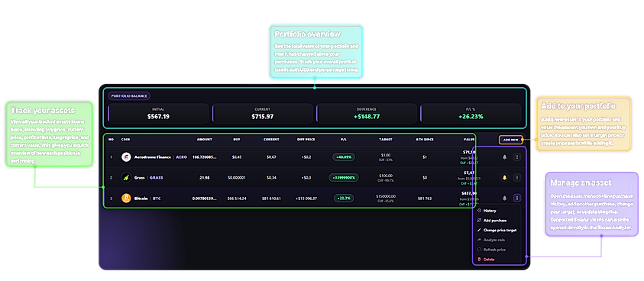Click the Bitcoin coin logo
644x281 pixels.
[126, 199]
